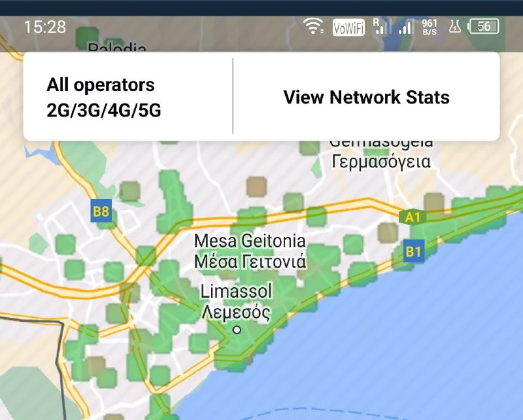Tap the Wi-Fi status icon
Screen dimensions: 523x420
[x=314, y=27]
